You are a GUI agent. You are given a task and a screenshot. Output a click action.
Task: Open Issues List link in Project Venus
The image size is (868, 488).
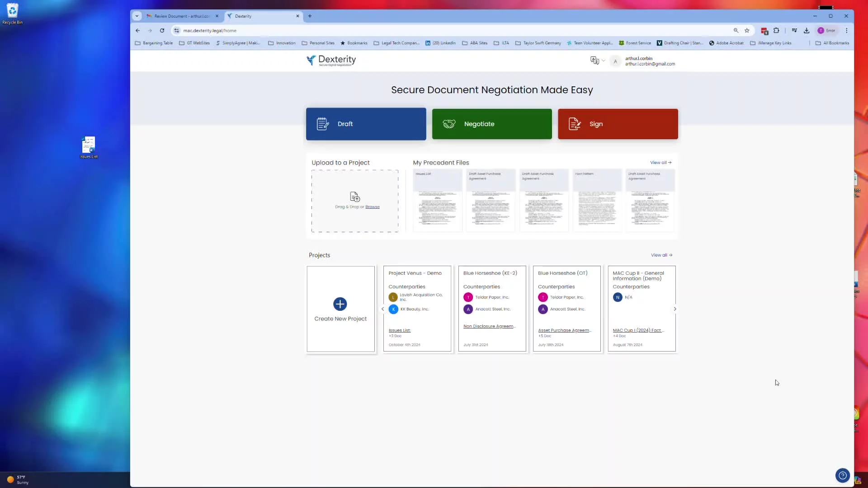tap(400, 330)
